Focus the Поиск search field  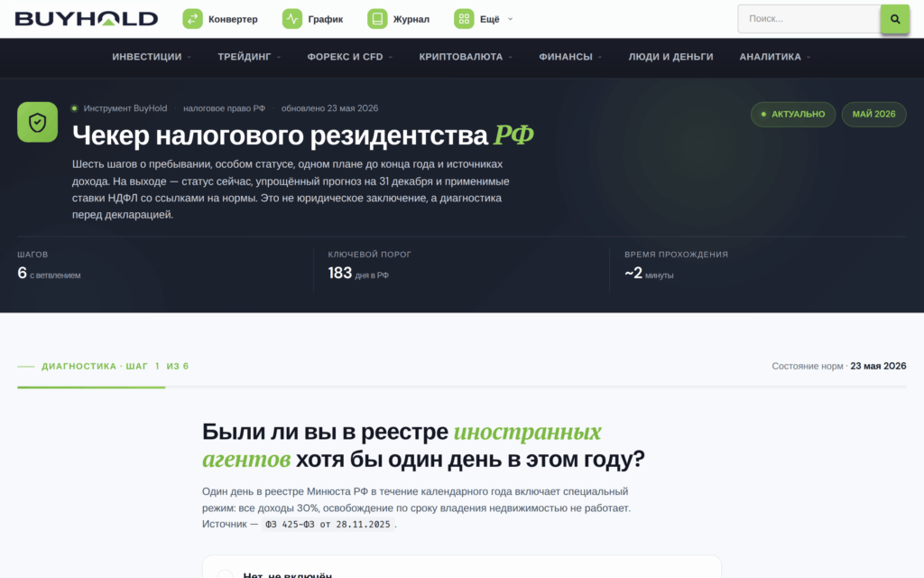click(809, 19)
